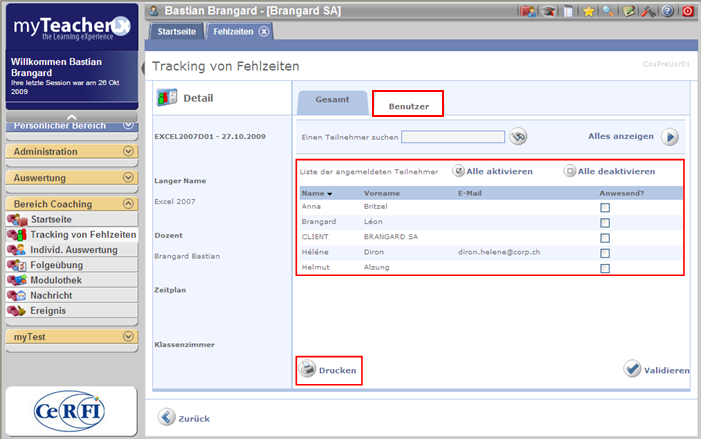This screenshot has width=701, height=439.
Task: Click the participant search text field
Action: 454,137
